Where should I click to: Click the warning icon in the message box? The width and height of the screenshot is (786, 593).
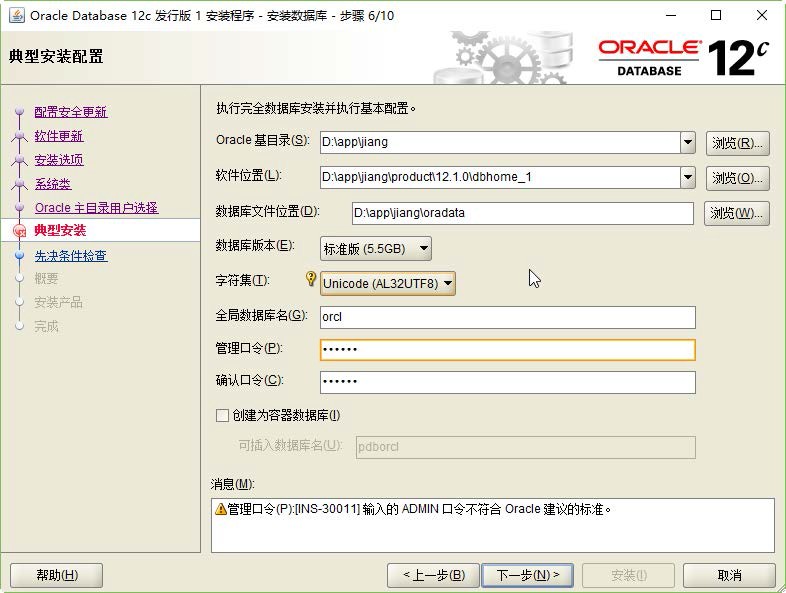pos(221,509)
